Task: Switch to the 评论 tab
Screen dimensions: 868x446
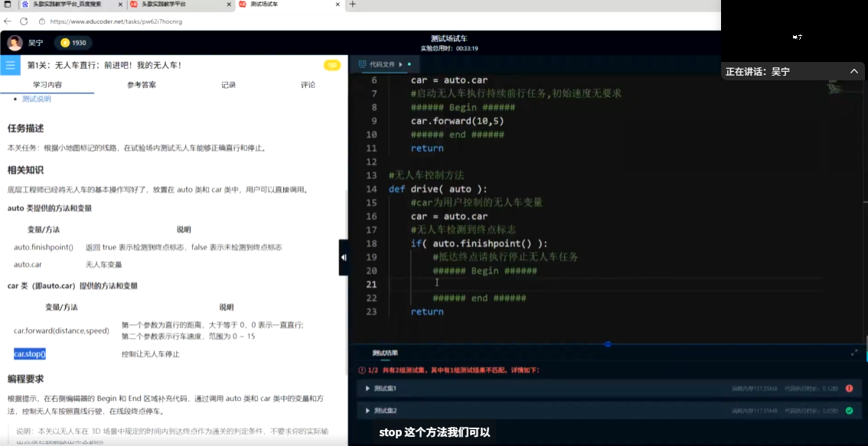Action: [308, 85]
